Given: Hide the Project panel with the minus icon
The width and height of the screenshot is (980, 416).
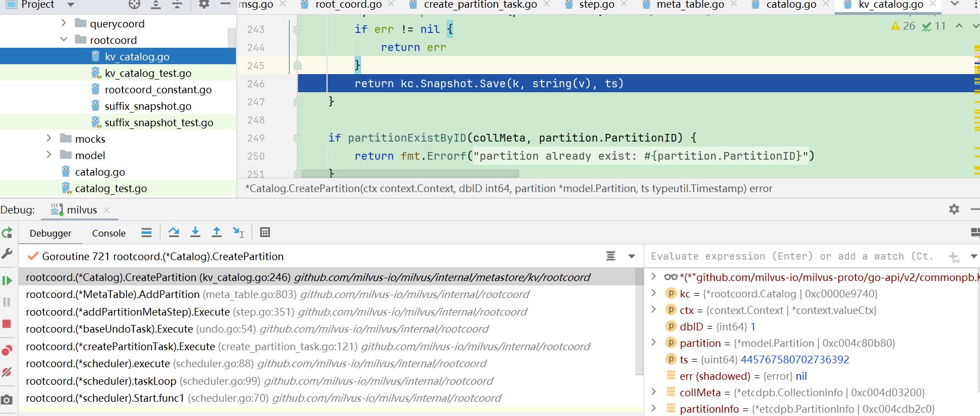Looking at the screenshot, I should tap(226, 4).
